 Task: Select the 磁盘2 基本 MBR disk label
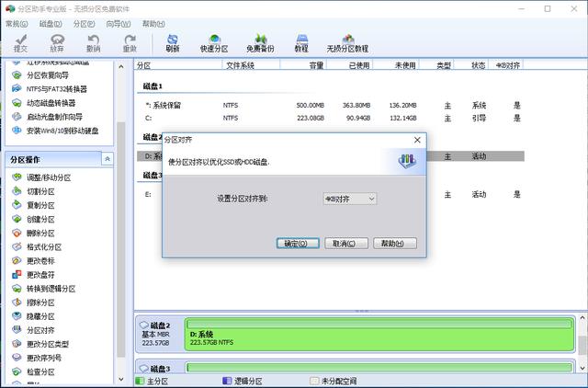click(159, 334)
